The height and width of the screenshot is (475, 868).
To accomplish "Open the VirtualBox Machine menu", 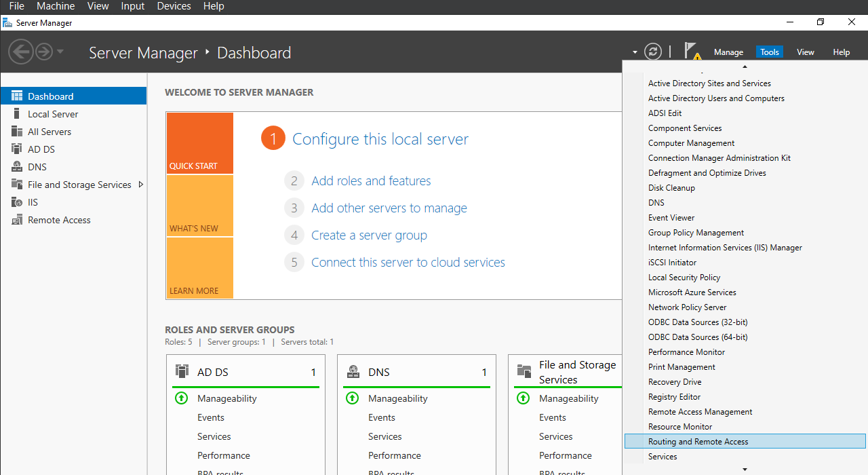I will 56,6.
